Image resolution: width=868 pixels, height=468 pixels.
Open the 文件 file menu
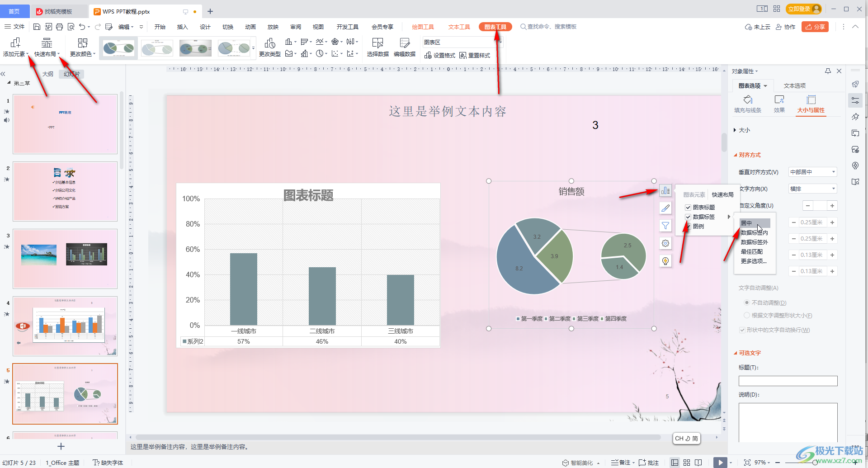coord(15,27)
